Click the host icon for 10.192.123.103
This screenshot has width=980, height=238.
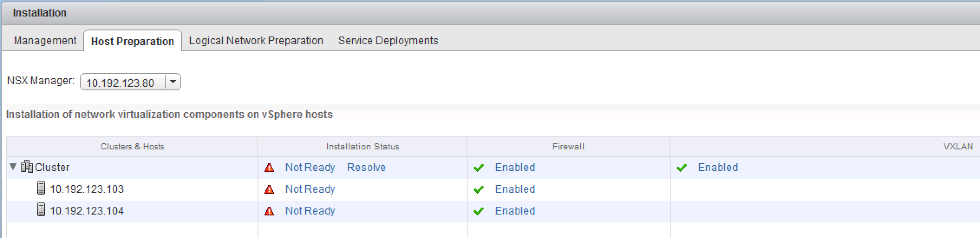point(41,188)
